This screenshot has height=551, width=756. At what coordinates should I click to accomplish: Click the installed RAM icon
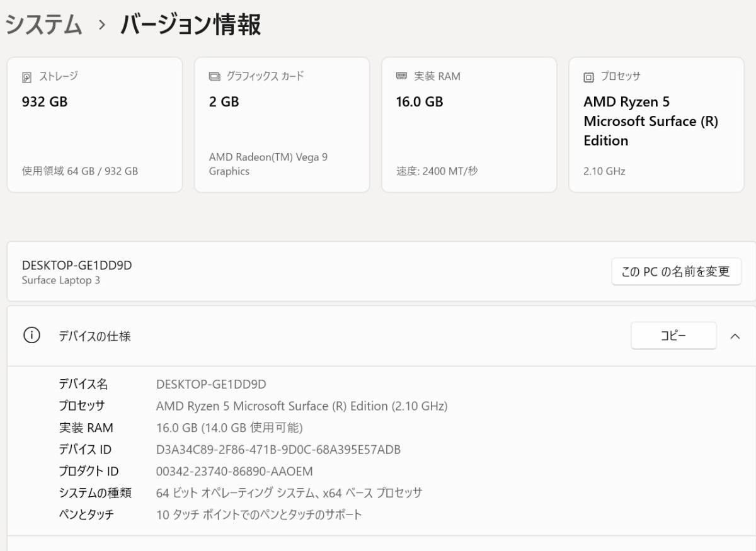click(401, 76)
